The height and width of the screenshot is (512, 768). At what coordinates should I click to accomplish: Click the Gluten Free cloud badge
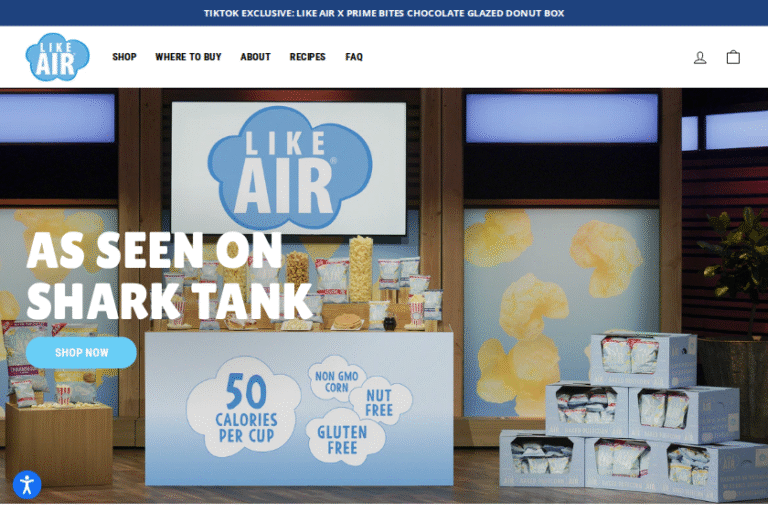tap(341, 439)
